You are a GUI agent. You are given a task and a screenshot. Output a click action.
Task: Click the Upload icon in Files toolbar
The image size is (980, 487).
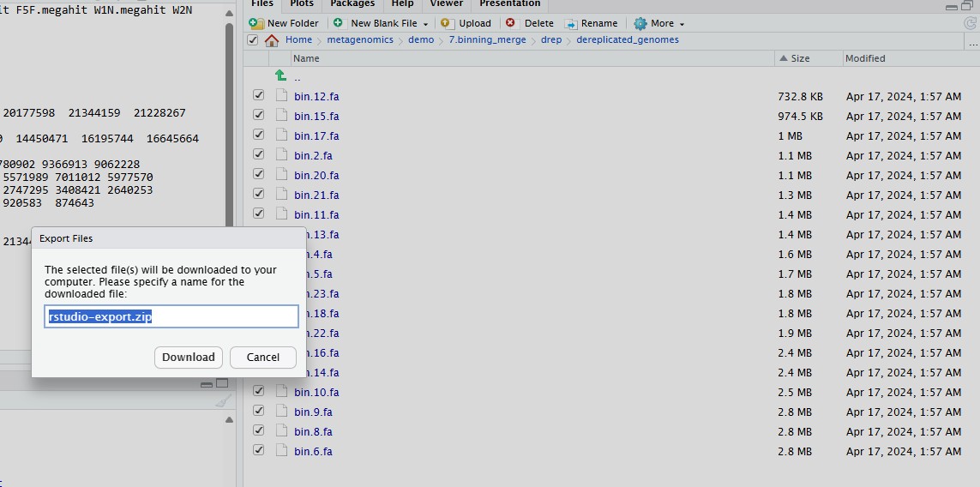(447, 23)
